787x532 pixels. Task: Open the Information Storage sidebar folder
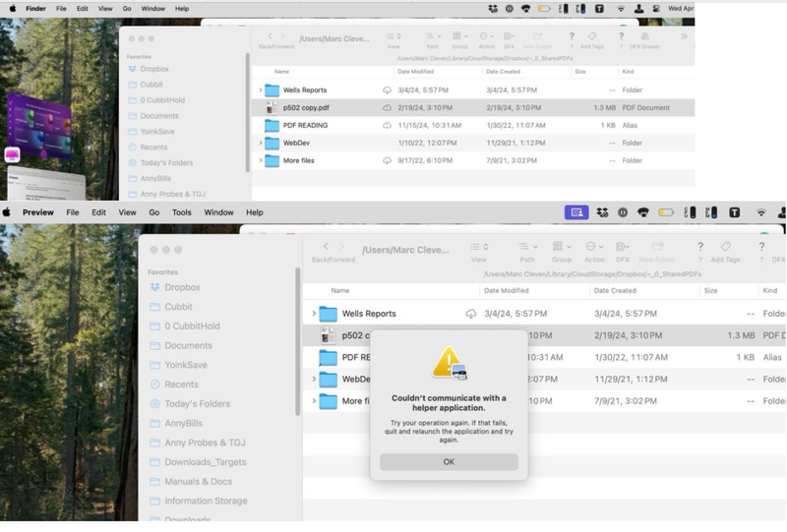tap(206, 501)
